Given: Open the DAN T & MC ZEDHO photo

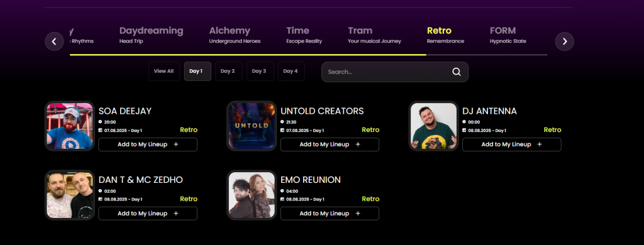Looking at the screenshot, I should [70, 195].
